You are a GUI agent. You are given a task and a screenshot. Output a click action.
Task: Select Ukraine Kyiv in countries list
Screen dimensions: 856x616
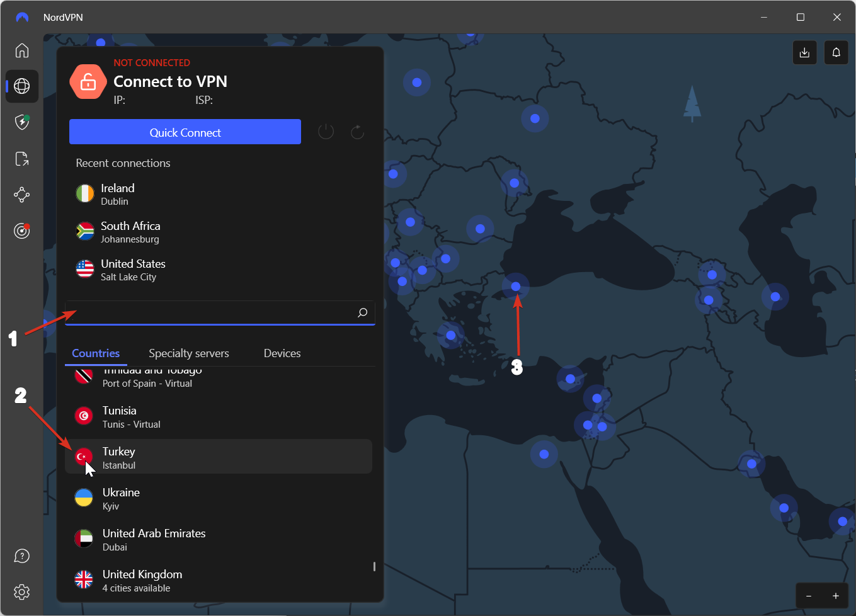(219, 498)
